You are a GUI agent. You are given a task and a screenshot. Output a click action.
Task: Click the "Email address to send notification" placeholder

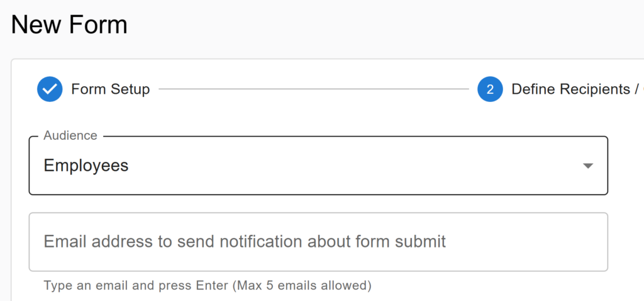coord(245,241)
